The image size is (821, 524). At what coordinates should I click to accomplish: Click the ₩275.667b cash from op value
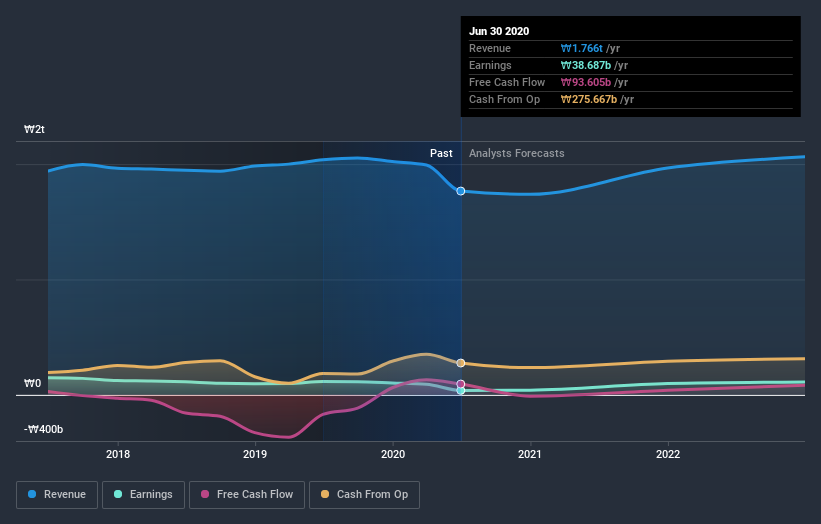pos(589,99)
